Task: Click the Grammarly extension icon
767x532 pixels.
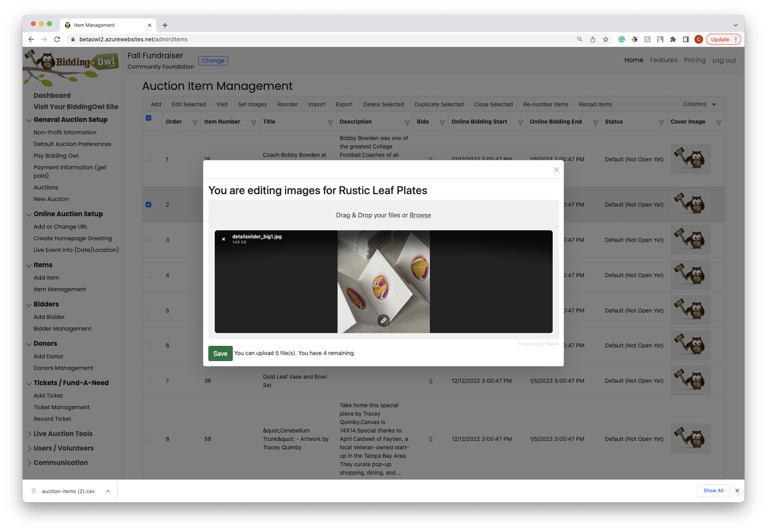Action: [x=622, y=39]
